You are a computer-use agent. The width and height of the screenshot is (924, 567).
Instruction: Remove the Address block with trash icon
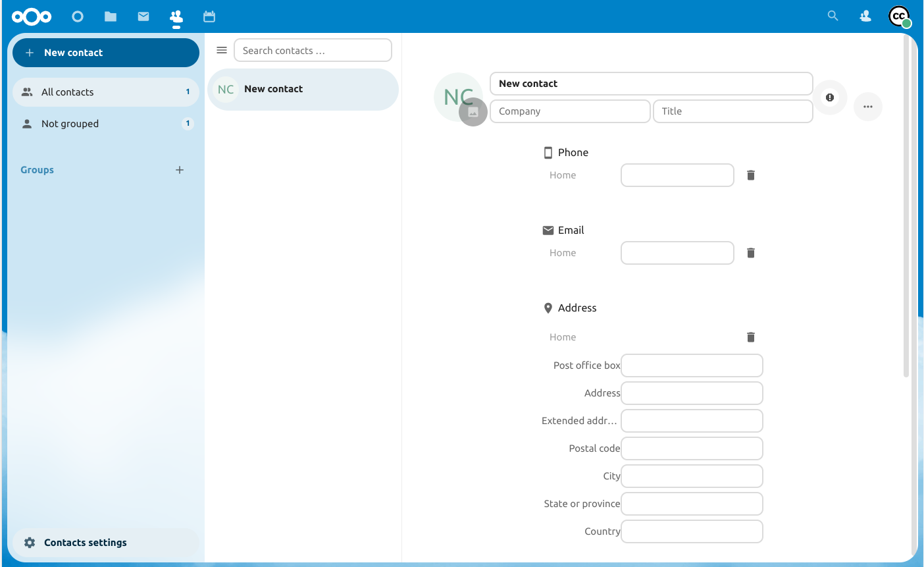[x=750, y=337]
